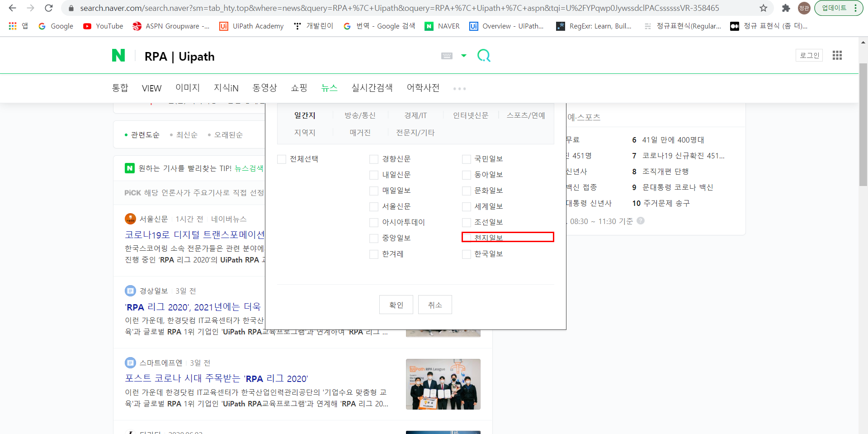Open the RegExr bookmark

point(594,26)
